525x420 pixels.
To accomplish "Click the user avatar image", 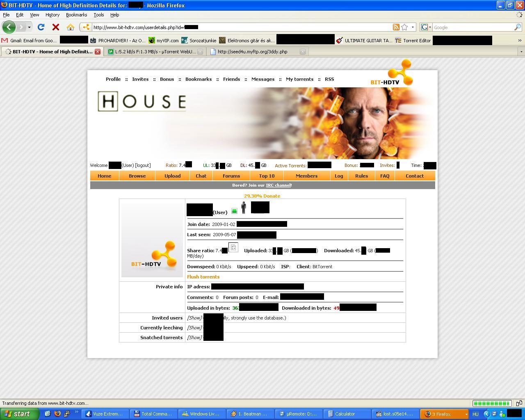I will coord(152,240).
